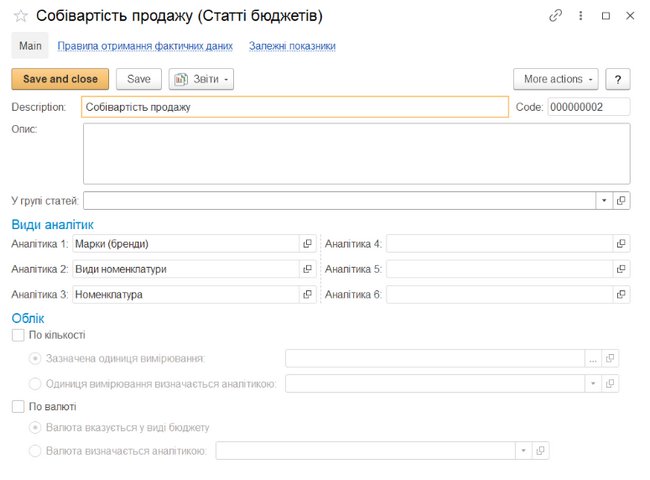Click open icon beside Аналітика 4 field

621,244
